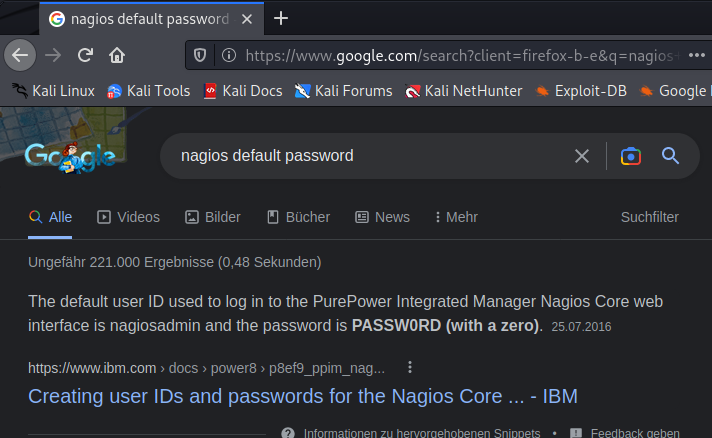The height and width of the screenshot is (438, 712).
Task: Open the Kali Docs bookmark
Action: (x=242, y=91)
